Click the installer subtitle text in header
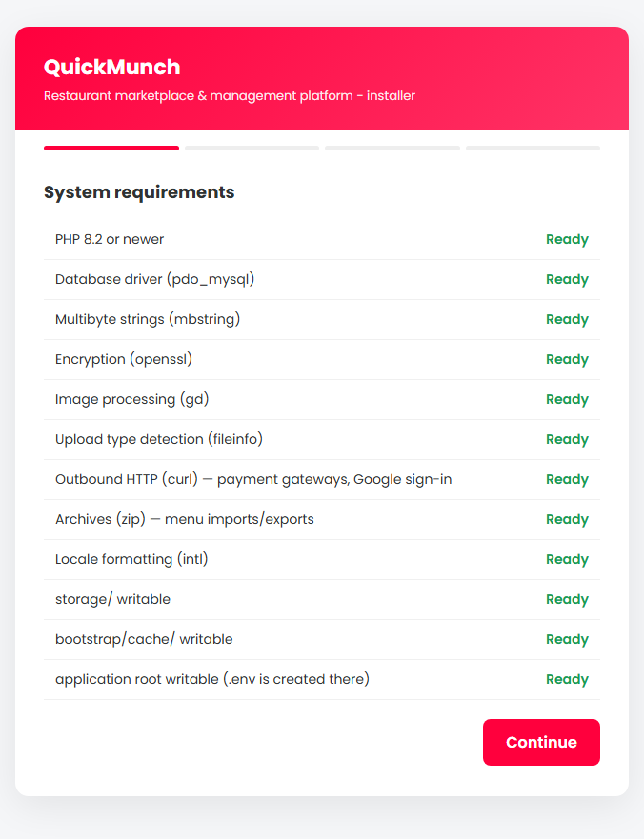Image resolution: width=644 pixels, height=839 pixels. coord(230,96)
